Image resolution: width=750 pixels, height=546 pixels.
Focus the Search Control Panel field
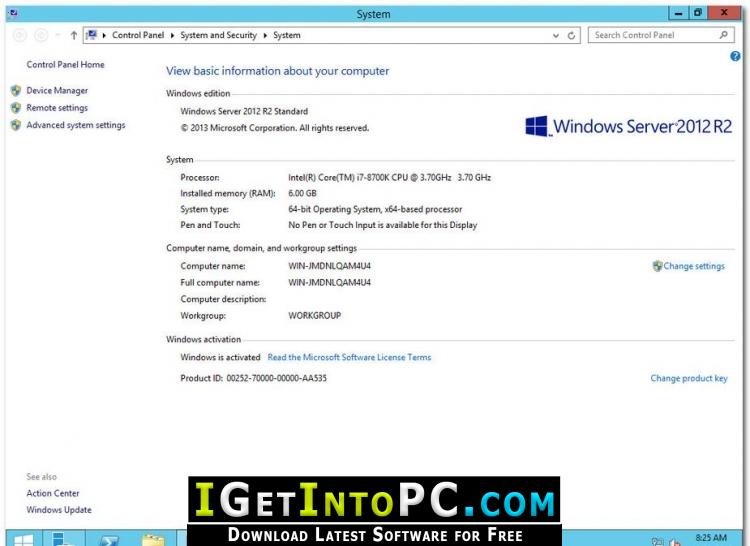click(x=650, y=35)
